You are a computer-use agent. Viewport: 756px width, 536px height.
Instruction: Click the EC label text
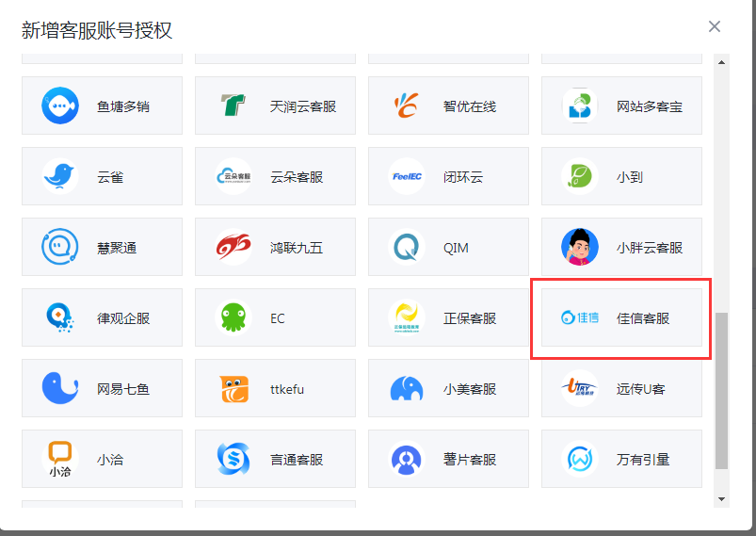[x=277, y=318]
